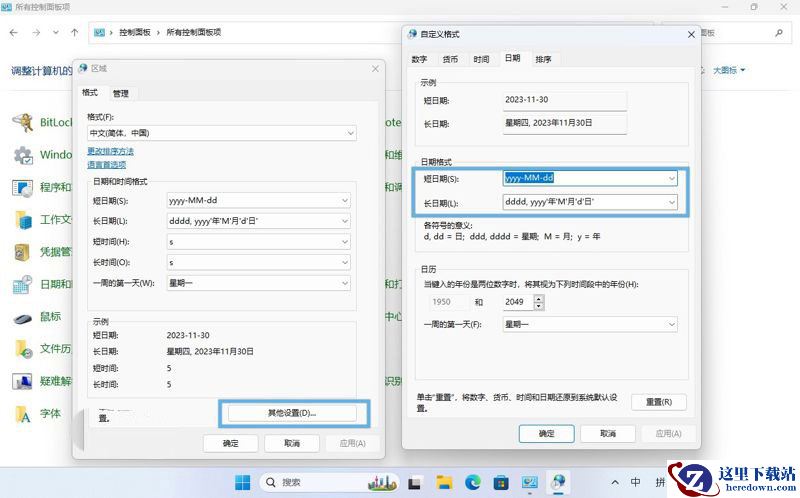Click the 拼 IME indicator in tray
This screenshot has width=800, height=498.
tap(660, 482)
